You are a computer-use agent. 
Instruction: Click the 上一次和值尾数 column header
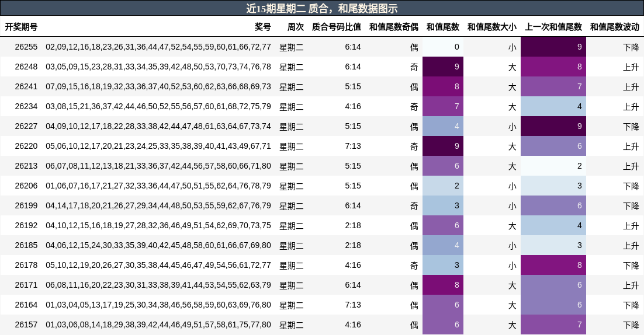553,27
